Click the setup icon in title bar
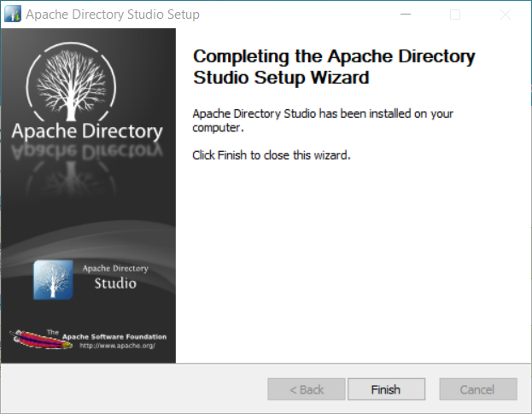The height and width of the screenshot is (414, 532). click(13, 14)
